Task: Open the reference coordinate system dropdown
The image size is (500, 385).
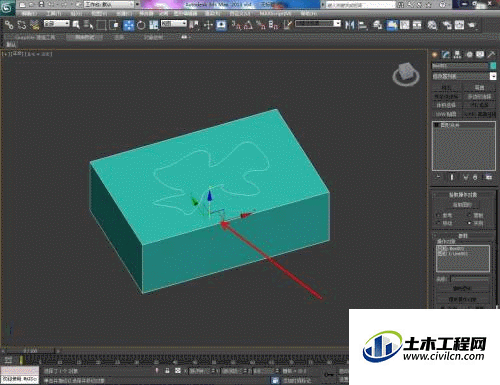Action: (x=174, y=23)
